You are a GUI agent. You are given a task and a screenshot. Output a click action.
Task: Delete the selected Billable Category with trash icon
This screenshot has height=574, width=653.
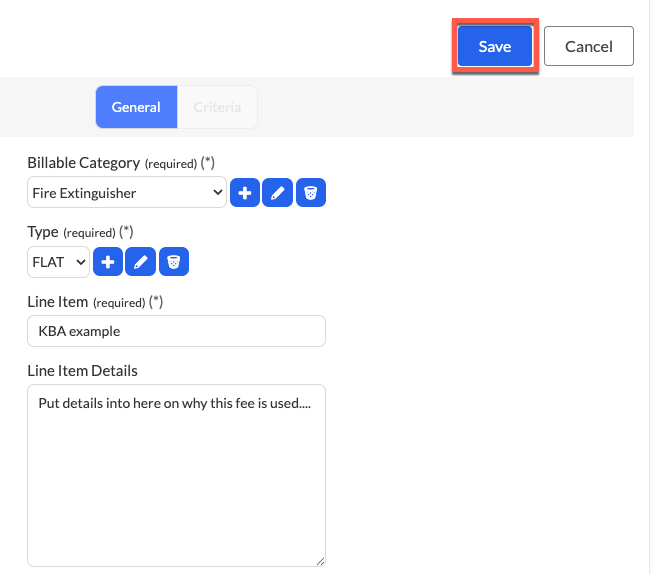[311, 192]
